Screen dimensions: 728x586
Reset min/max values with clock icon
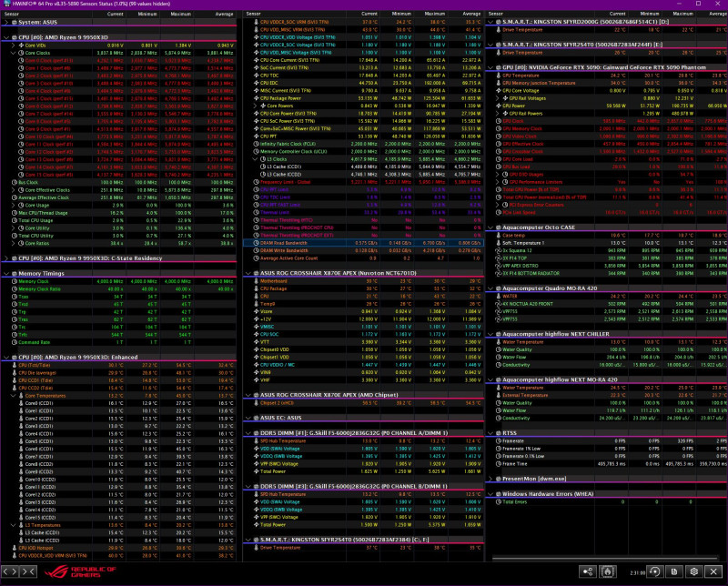pos(655,571)
